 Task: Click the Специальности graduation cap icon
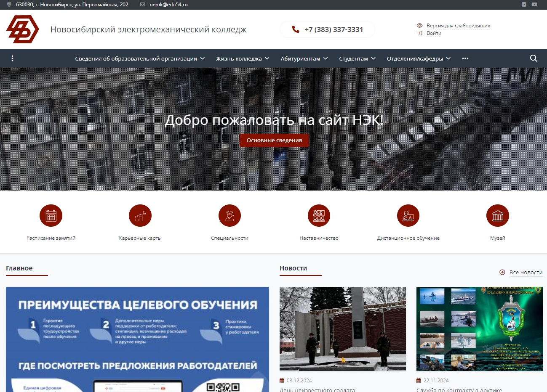pyautogui.click(x=229, y=215)
